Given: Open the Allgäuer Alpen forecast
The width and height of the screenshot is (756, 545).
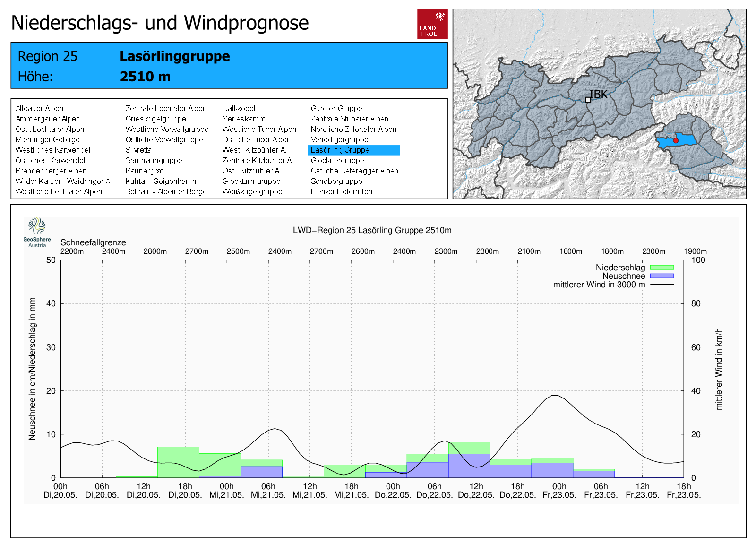Looking at the screenshot, I should point(39,109).
